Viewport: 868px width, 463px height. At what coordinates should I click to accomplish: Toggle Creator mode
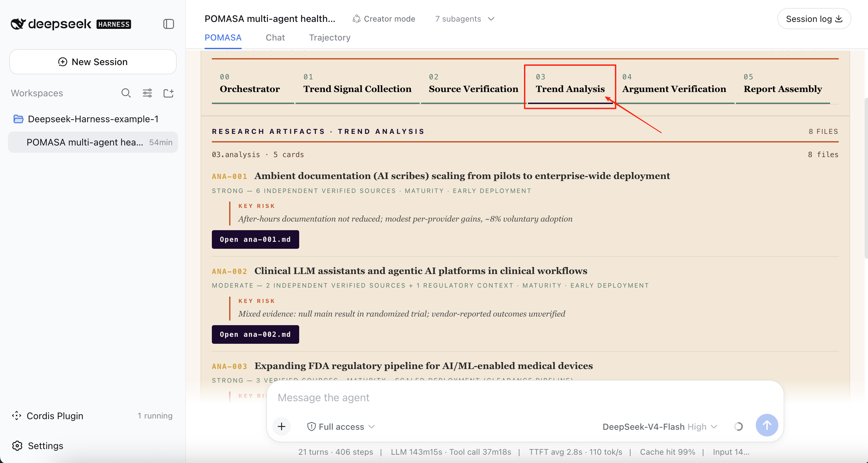click(x=384, y=19)
